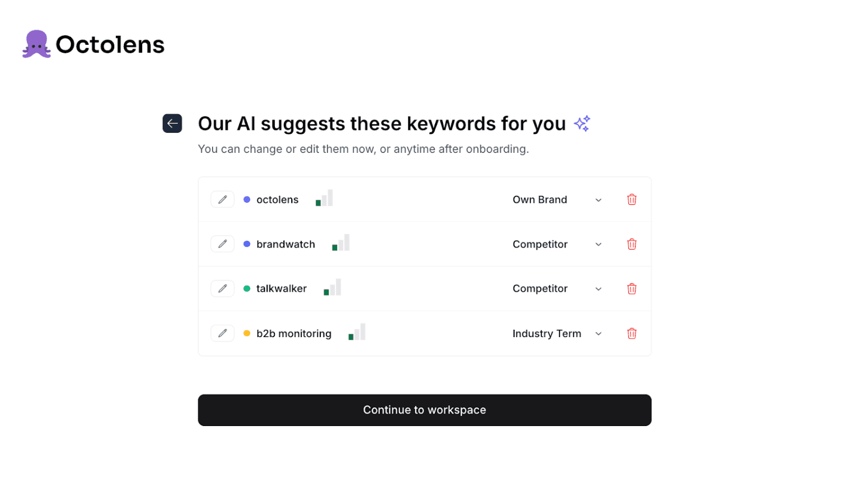Delete the talkwalker keyword
The height and width of the screenshot is (477, 868).
click(x=632, y=288)
